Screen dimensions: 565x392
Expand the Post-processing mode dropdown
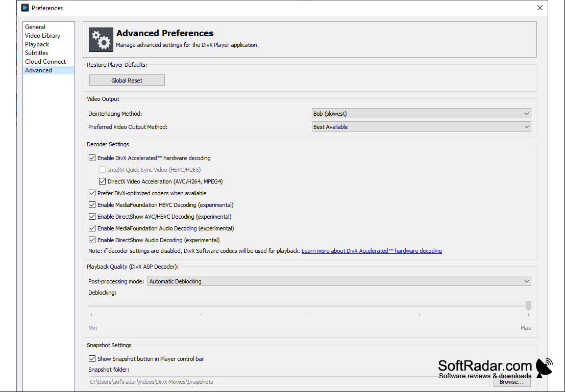click(x=339, y=281)
